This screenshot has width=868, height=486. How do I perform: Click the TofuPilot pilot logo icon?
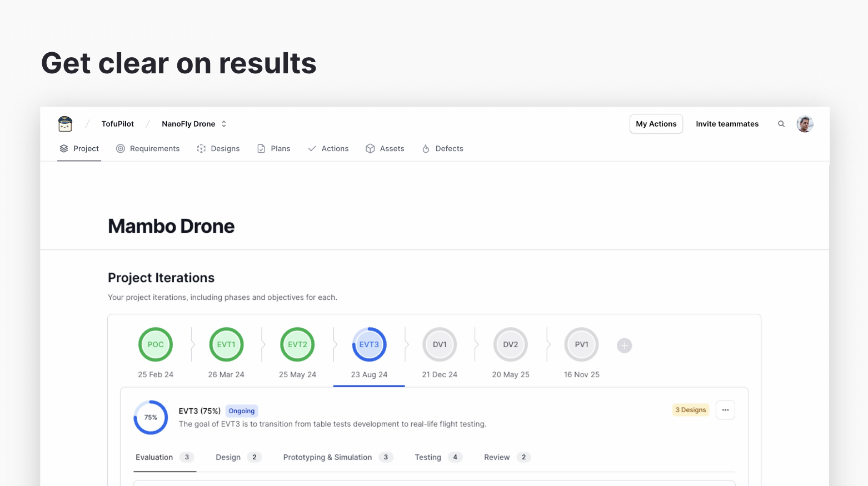(x=65, y=124)
